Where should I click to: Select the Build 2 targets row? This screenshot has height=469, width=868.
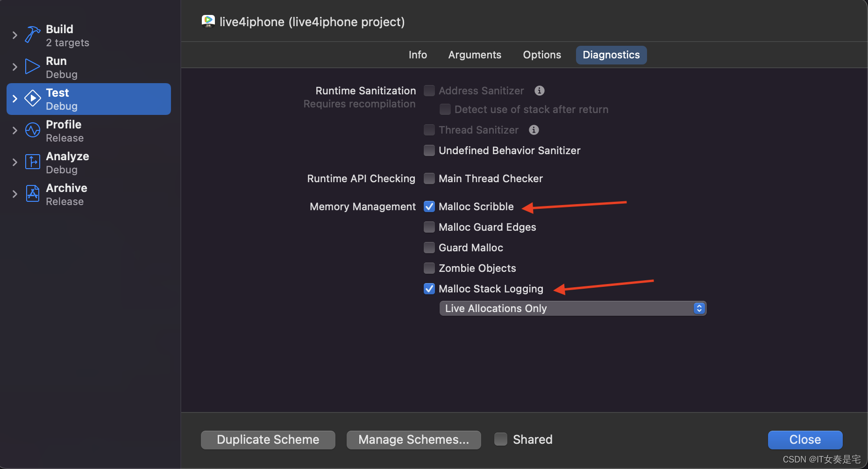[x=89, y=36]
